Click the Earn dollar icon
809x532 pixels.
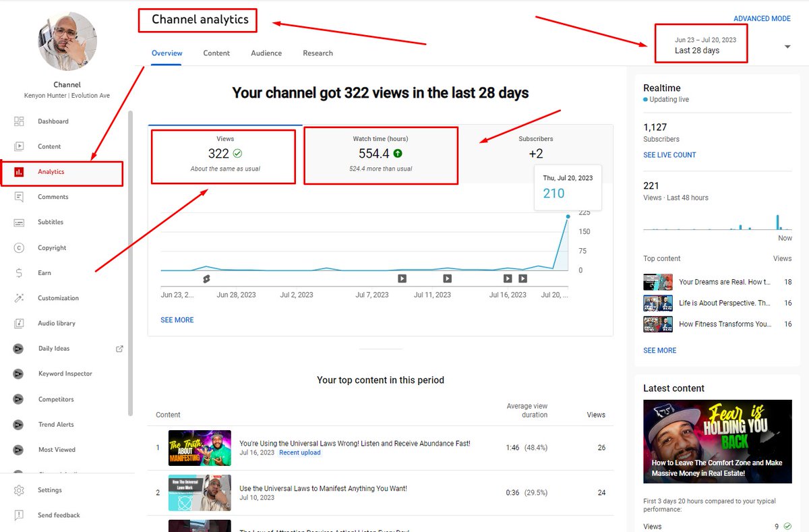[19, 272]
